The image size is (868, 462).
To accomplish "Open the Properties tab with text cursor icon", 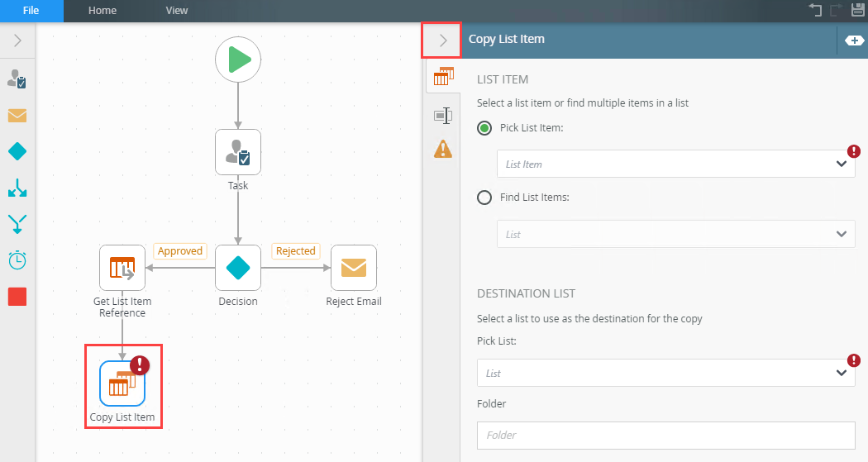I will tap(443, 116).
